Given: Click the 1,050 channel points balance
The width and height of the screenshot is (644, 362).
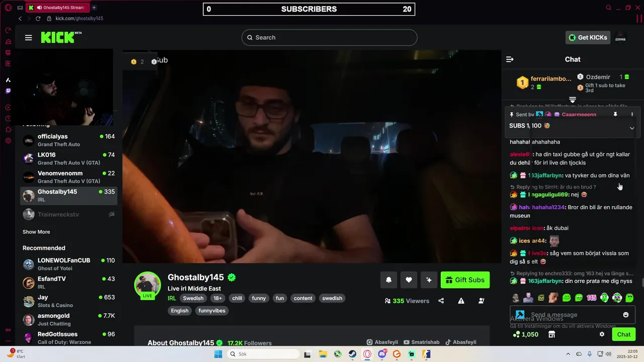Looking at the screenshot, I should [x=525, y=334].
